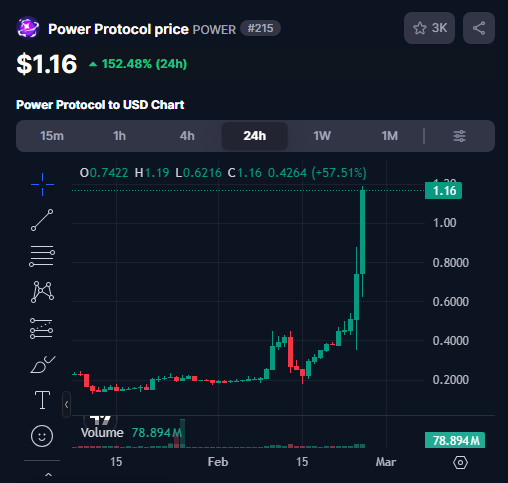Click the 0.4000 price axis label

pyautogui.click(x=451, y=341)
